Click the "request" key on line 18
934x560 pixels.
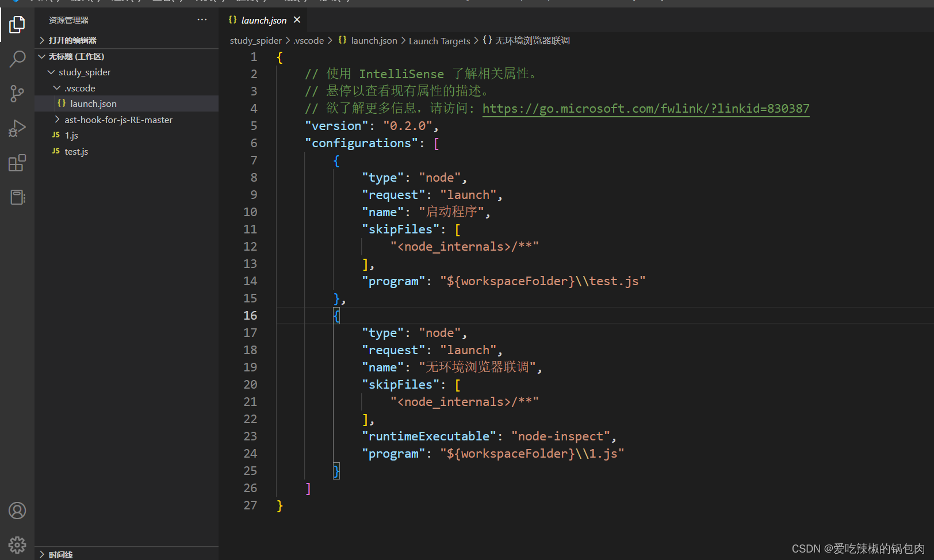click(393, 350)
